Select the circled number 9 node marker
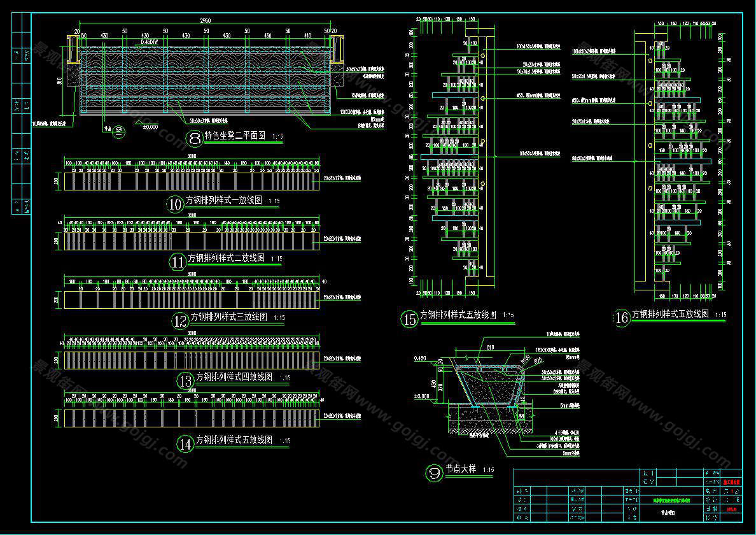The image size is (756, 535). (x=435, y=472)
